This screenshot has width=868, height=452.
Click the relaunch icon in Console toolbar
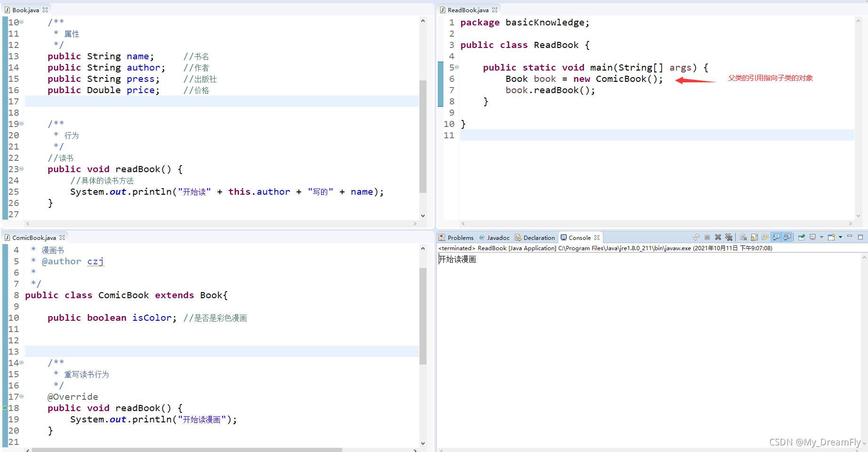click(696, 237)
